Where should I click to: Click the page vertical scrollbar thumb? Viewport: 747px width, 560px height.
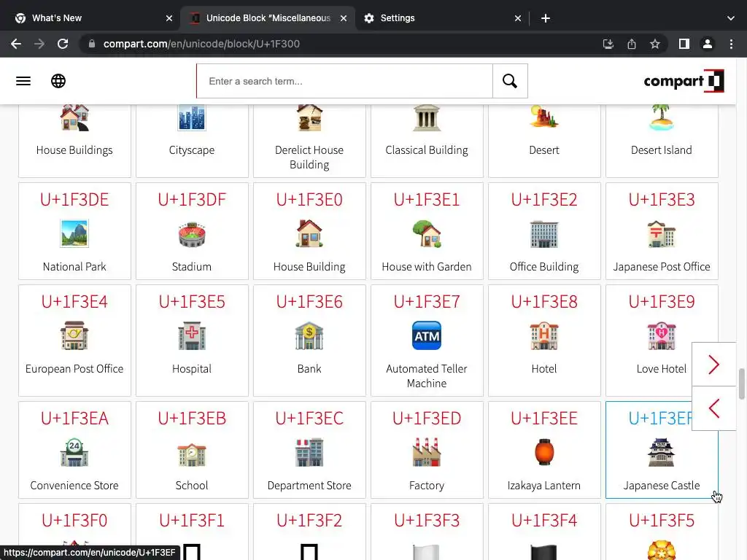(x=742, y=384)
